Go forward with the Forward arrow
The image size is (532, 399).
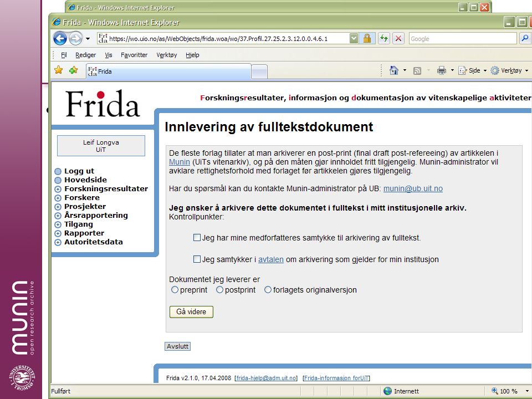(x=75, y=38)
